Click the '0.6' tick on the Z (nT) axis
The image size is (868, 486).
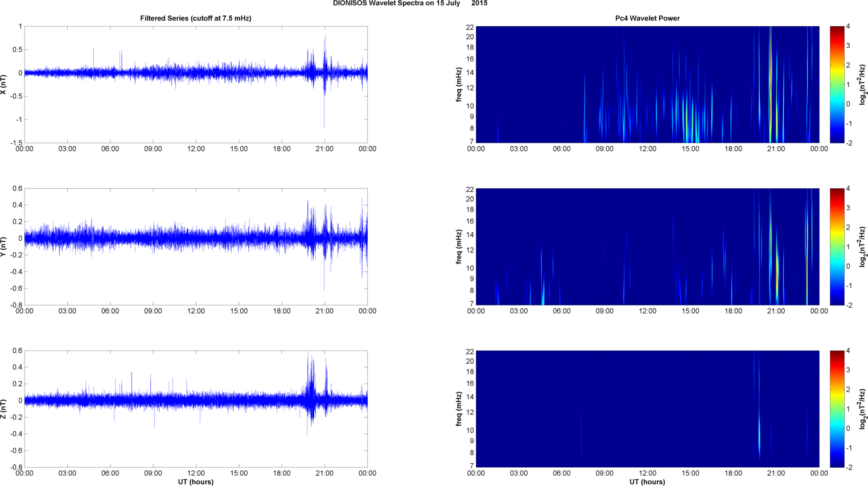point(18,351)
